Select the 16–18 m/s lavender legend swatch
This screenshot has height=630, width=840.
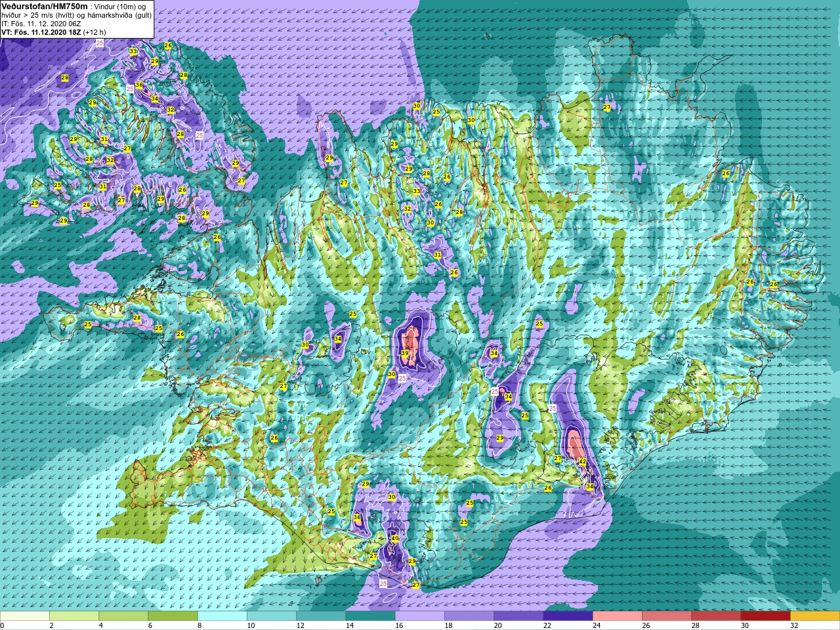[x=420, y=616]
